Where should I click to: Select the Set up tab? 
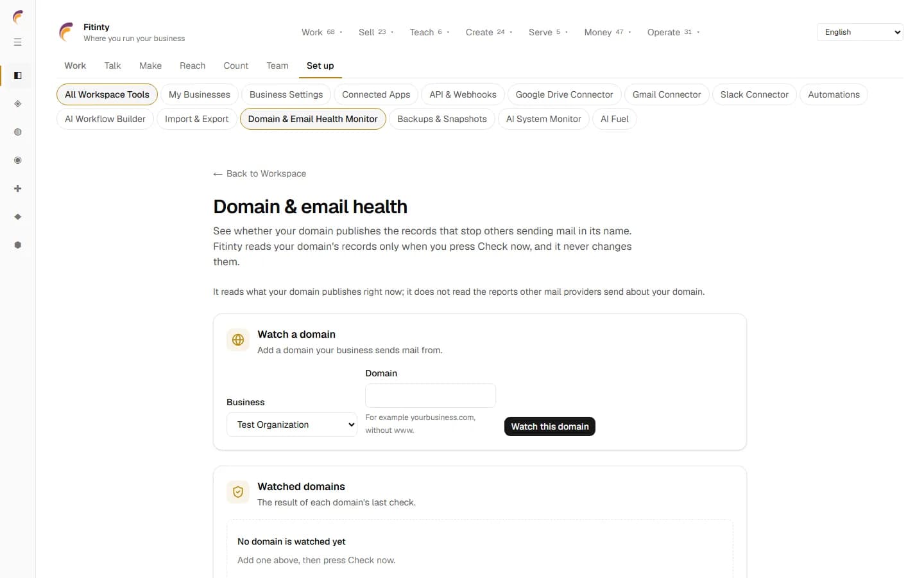coord(320,66)
